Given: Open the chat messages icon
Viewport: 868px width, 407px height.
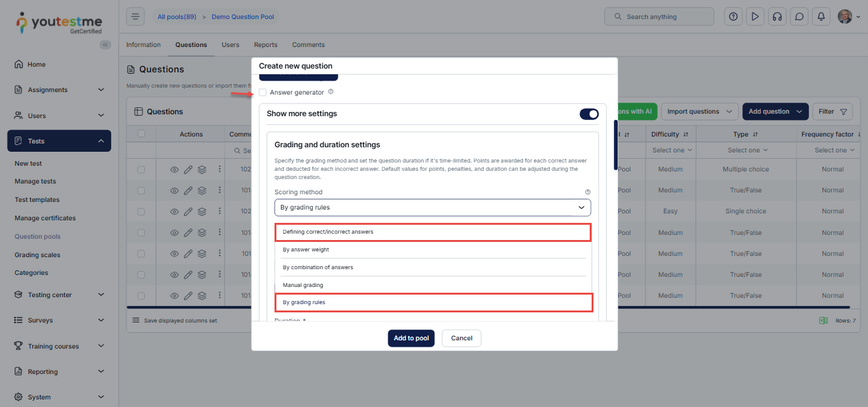Looking at the screenshot, I should coord(799,17).
